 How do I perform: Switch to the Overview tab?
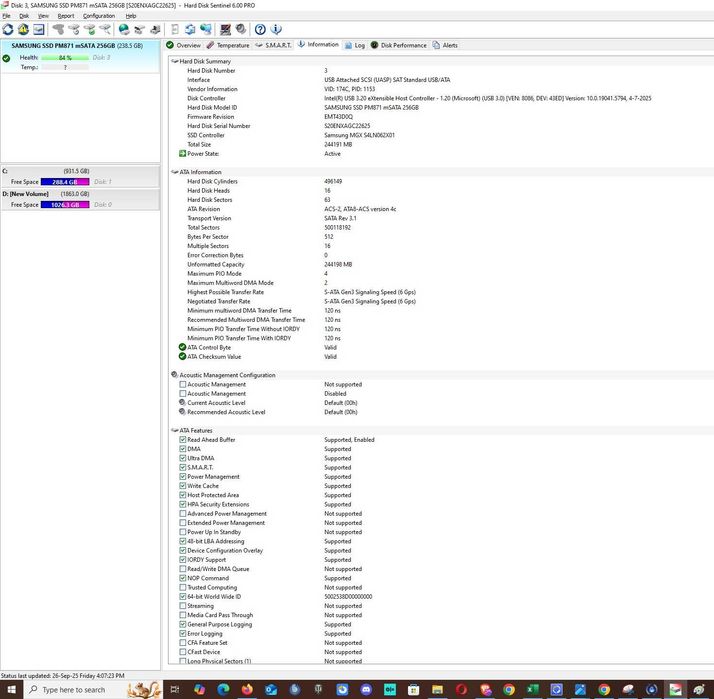184,45
